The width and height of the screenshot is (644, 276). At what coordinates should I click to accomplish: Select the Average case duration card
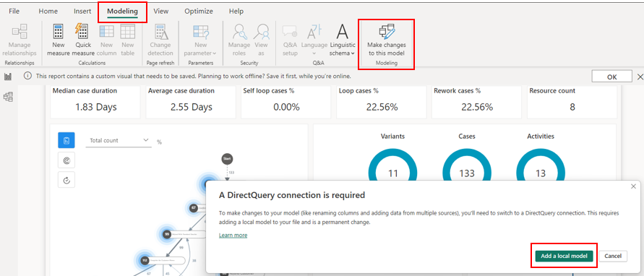(x=191, y=102)
